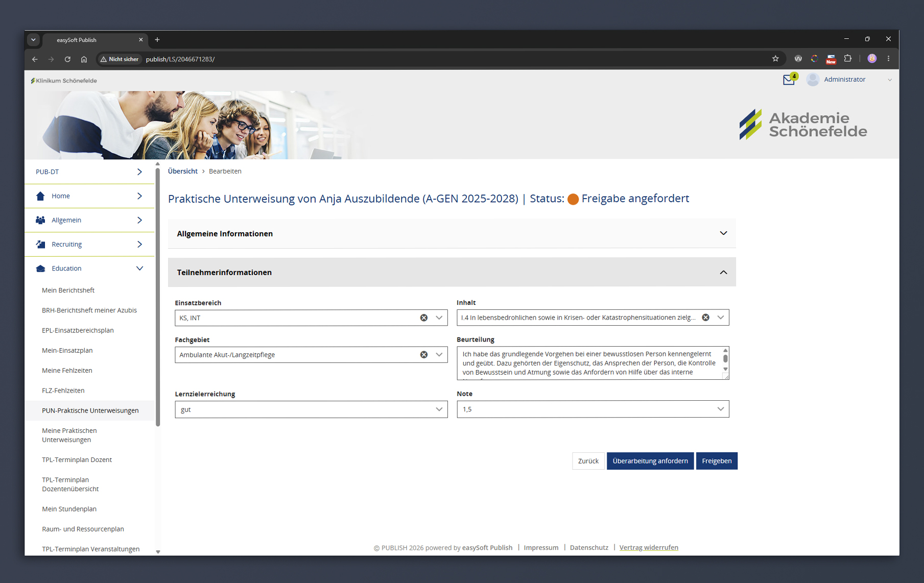Open TPL-Terminplan Veranstaltungen item

91,549
